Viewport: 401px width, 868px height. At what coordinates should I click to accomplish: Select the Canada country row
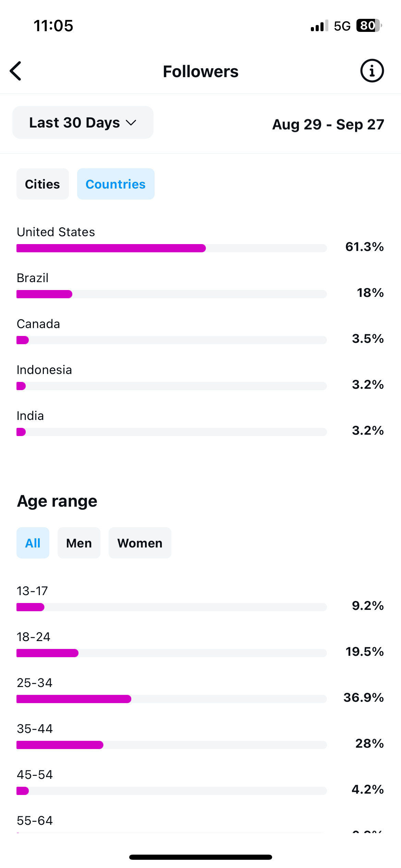coord(200,331)
